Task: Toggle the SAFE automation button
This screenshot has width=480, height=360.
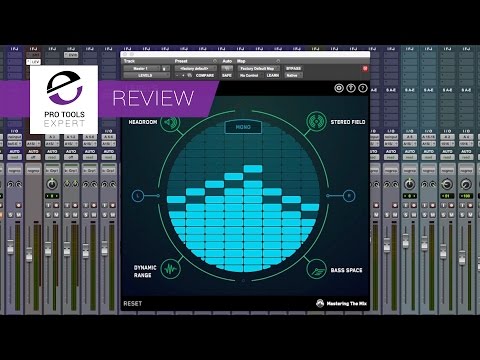Action: (227, 76)
